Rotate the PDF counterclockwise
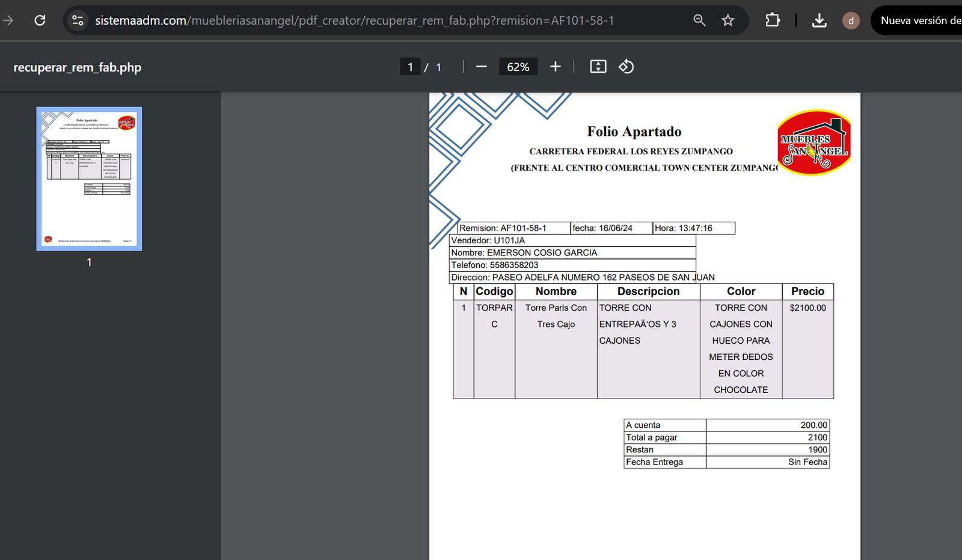 tap(626, 67)
